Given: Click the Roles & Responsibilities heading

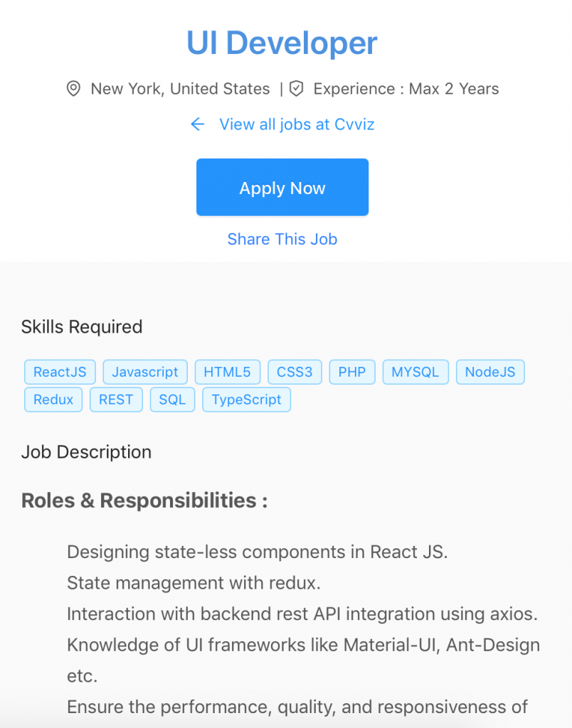Looking at the screenshot, I should coord(143,500).
